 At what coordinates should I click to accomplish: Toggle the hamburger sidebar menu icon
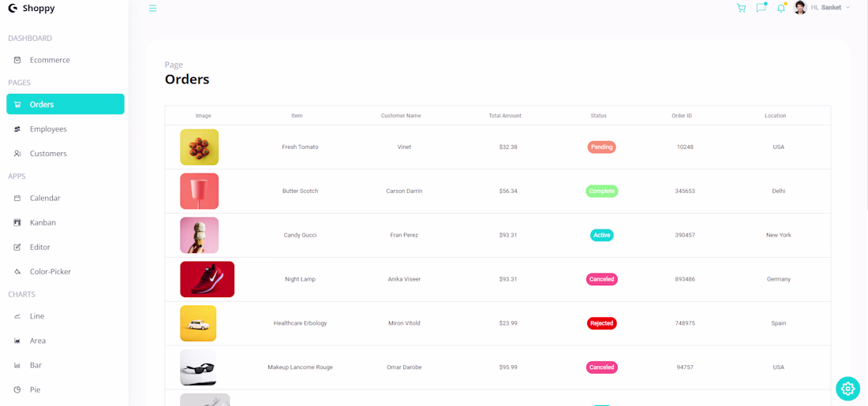pos(153,9)
